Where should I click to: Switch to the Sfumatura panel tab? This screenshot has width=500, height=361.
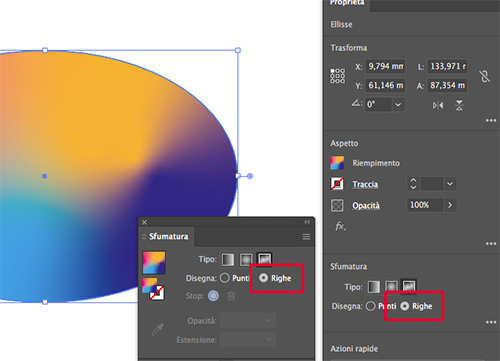[x=168, y=236]
